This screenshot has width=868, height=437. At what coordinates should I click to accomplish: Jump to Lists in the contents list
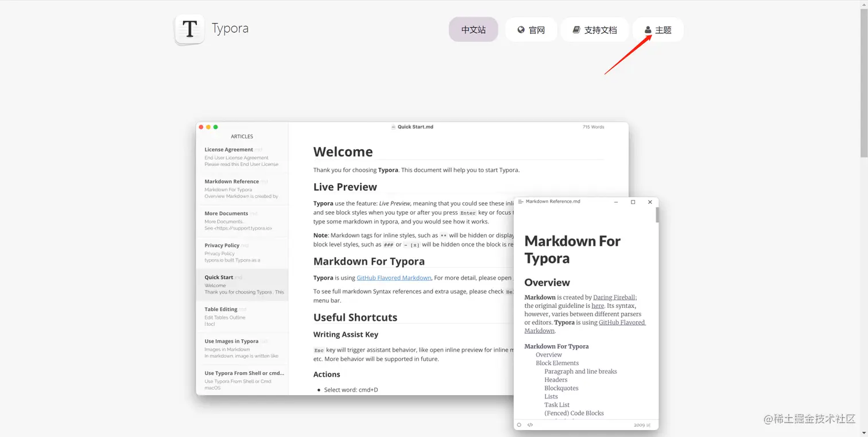551,397
